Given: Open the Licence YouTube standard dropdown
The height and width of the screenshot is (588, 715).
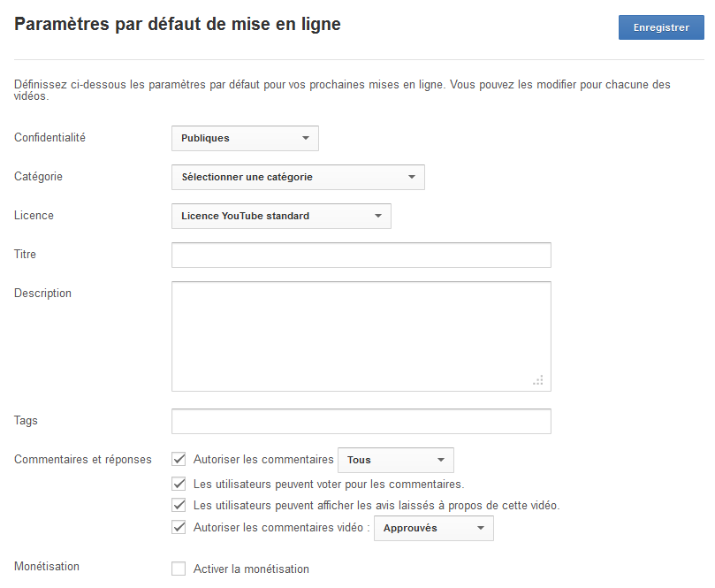Looking at the screenshot, I should pyautogui.click(x=281, y=216).
